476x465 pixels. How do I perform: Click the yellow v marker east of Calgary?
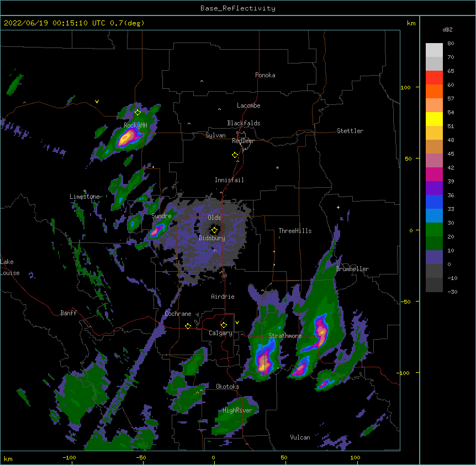point(237,323)
